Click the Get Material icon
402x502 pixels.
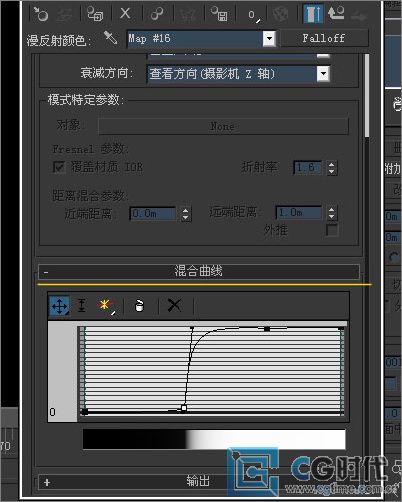tap(41, 14)
